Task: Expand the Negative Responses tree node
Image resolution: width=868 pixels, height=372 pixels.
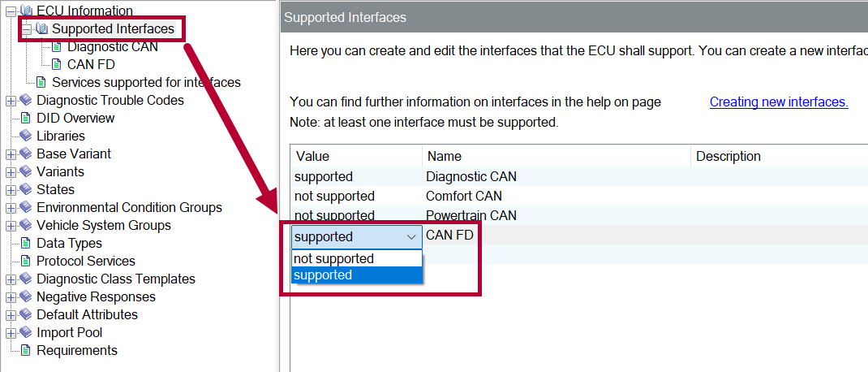Action: 11,297
